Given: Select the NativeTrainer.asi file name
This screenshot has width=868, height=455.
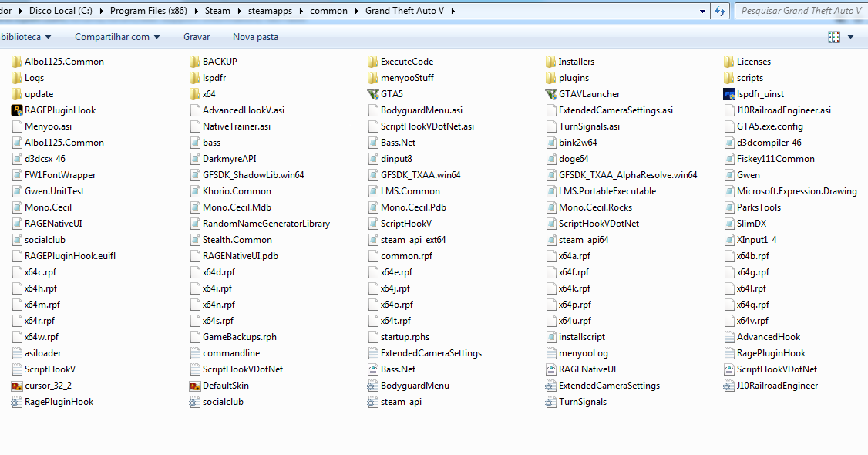Looking at the screenshot, I should 237,126.
